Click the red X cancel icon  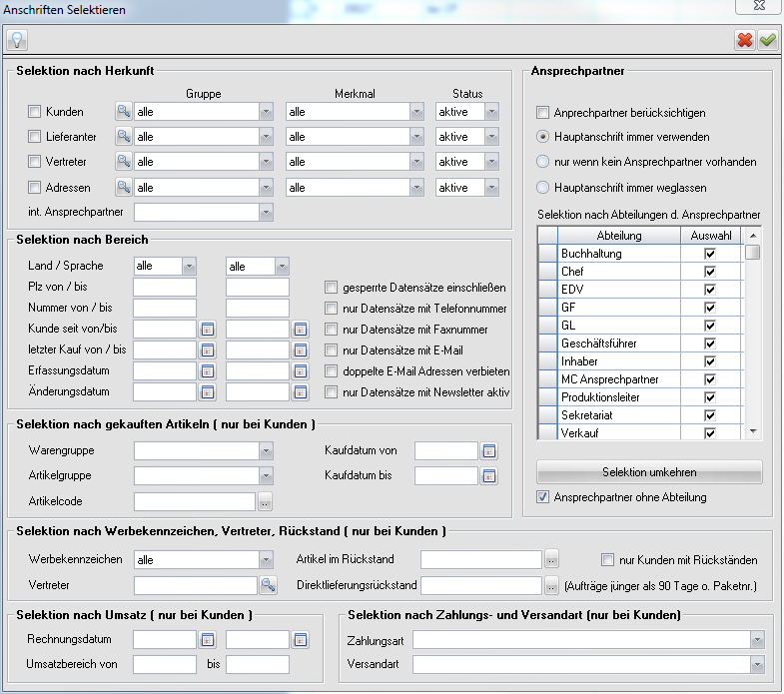click(745, 40)
